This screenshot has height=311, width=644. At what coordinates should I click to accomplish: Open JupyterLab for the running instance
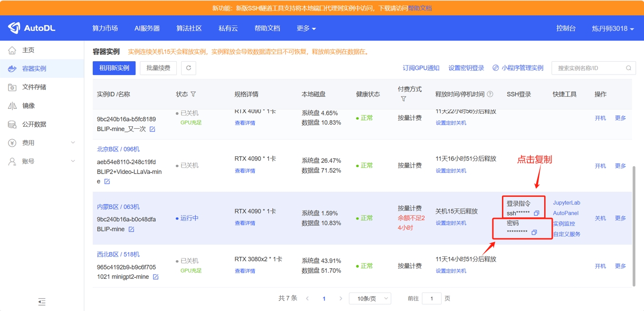pyautogui.click(x=567, y=203)
